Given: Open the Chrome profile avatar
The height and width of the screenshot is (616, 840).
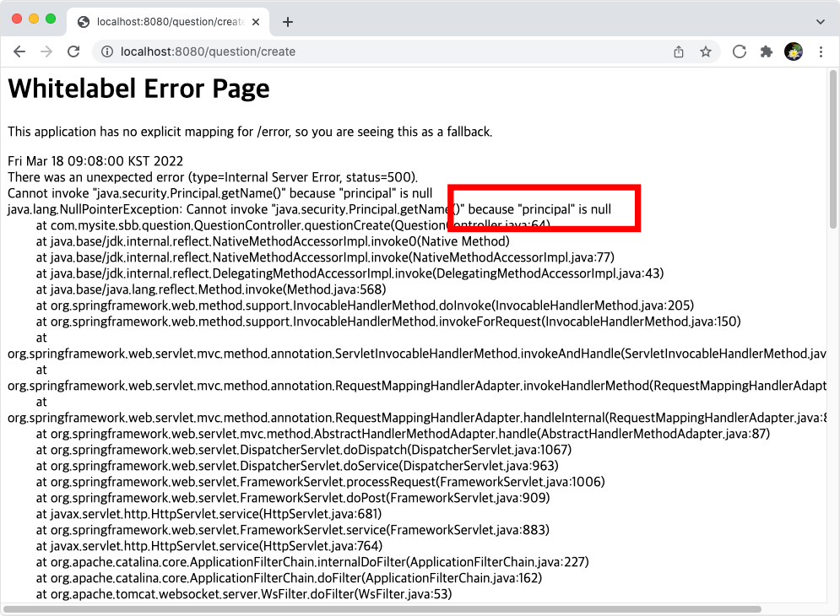Looking at the screenshot, I should [794, 51].
